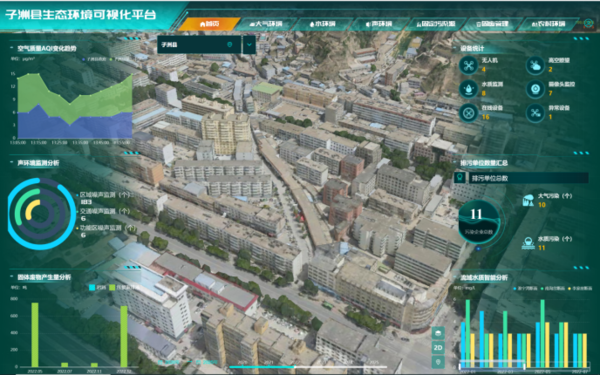Click the 异常设备 abnormal devices icon

click(535, 113)
